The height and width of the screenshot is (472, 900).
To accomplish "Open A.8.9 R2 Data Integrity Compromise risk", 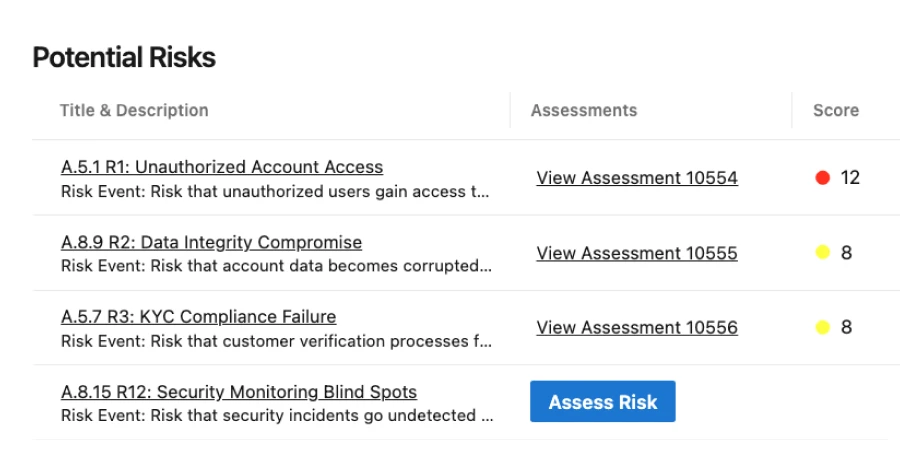I will click(211, 242).
